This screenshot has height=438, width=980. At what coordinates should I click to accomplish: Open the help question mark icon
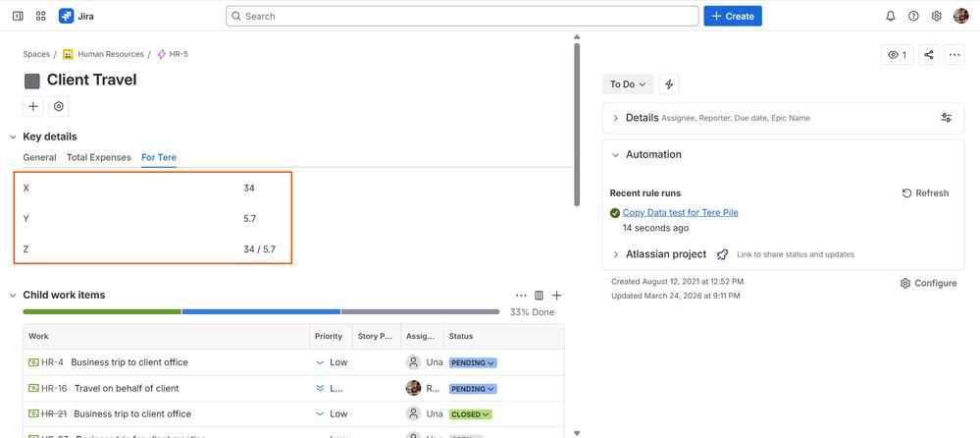(x=913, y=17)
